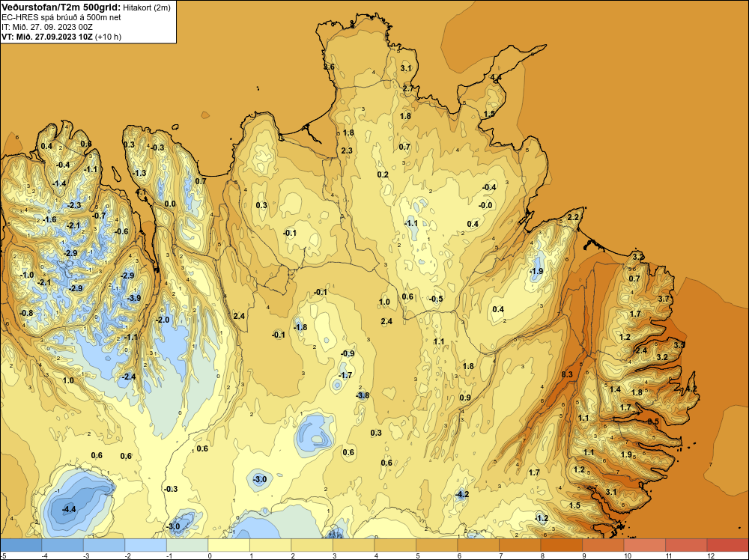749x560 pixels.
Task: Click the -1.8 temperature value
Action: (300, 327)
